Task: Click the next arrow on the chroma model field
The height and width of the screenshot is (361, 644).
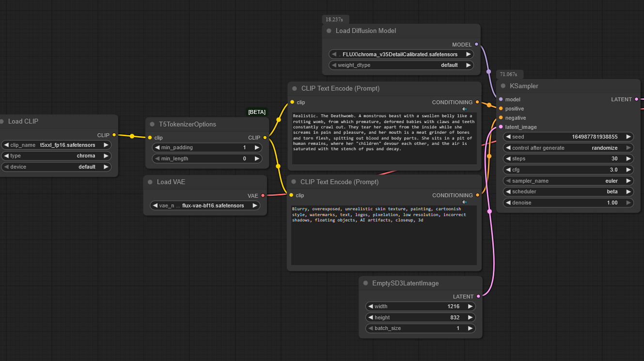Action: pyautogui.click(x=469, y=54)
